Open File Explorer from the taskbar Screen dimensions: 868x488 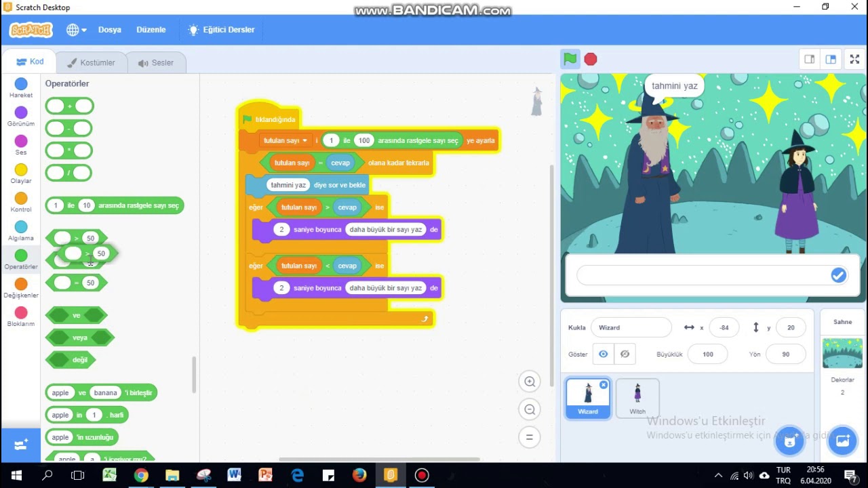pos(172,475)
